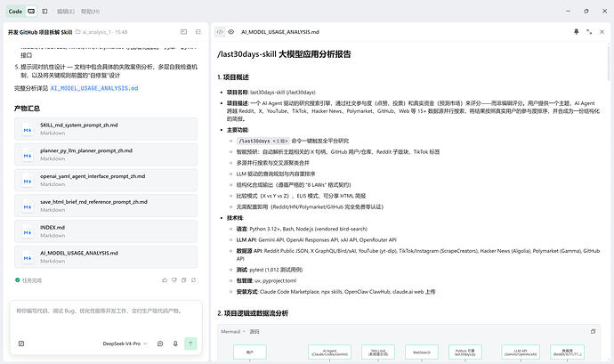
Task: Click the green task complete check icon
Action: (x=17, y=280)
